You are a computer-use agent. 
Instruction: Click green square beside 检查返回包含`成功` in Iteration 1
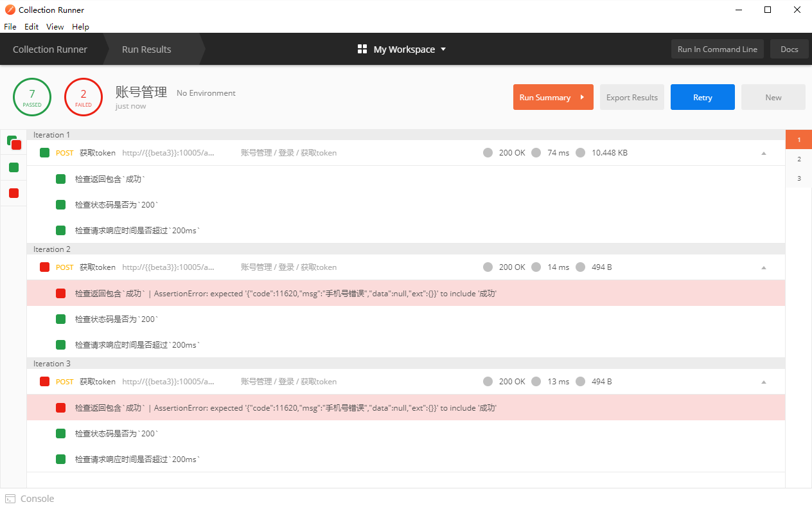pos(60,179)
